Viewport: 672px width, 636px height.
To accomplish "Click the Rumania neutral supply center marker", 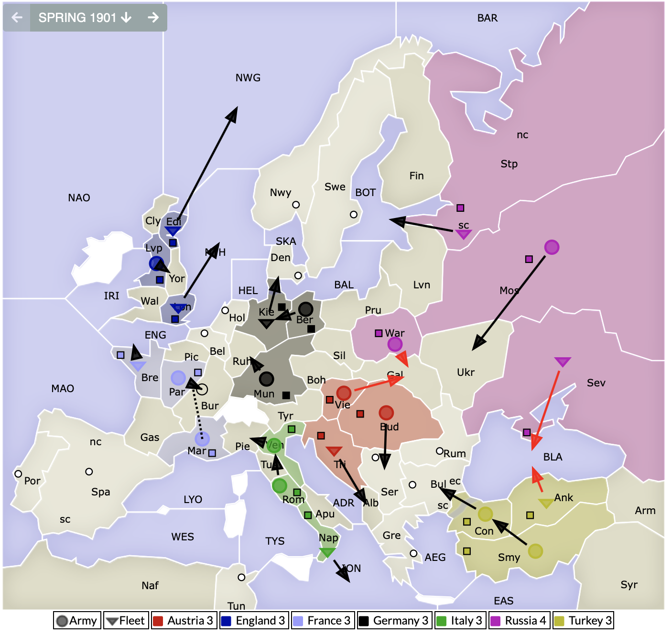I will click(440, 451).
